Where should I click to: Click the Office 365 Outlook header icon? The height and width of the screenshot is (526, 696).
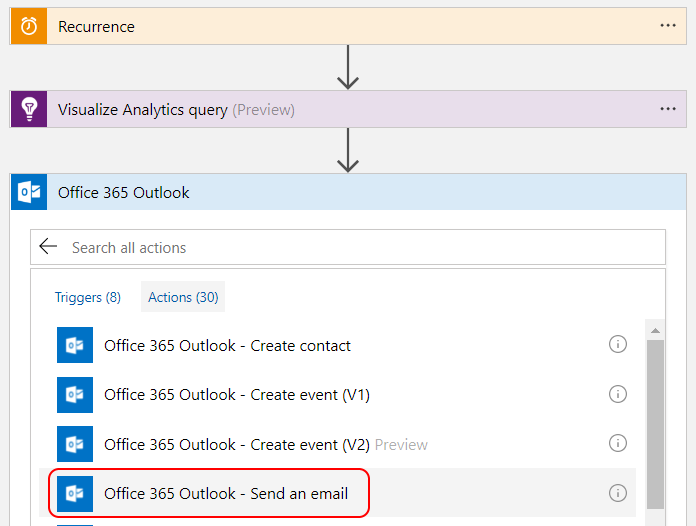coord(29,192)
